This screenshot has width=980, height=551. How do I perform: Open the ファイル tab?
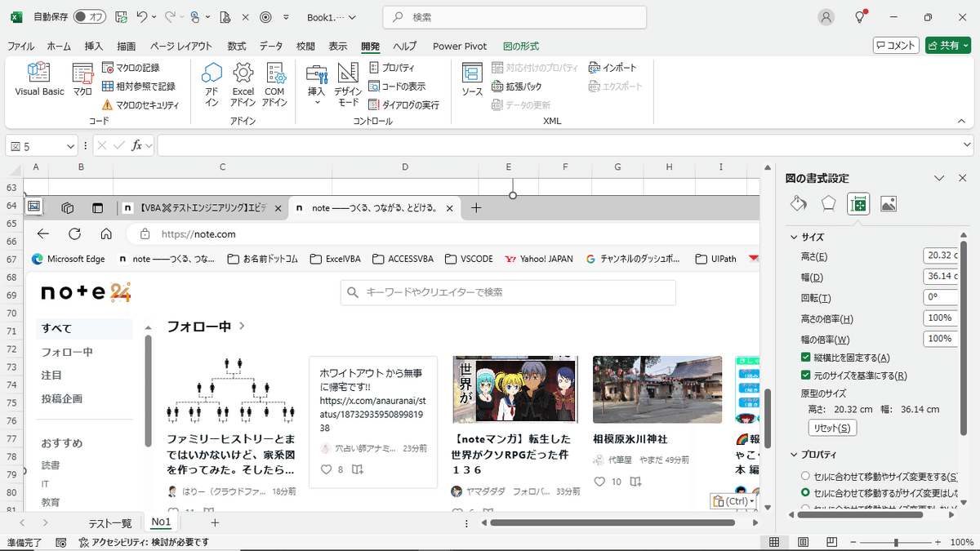pyautogui.click(x=21, y=47)
